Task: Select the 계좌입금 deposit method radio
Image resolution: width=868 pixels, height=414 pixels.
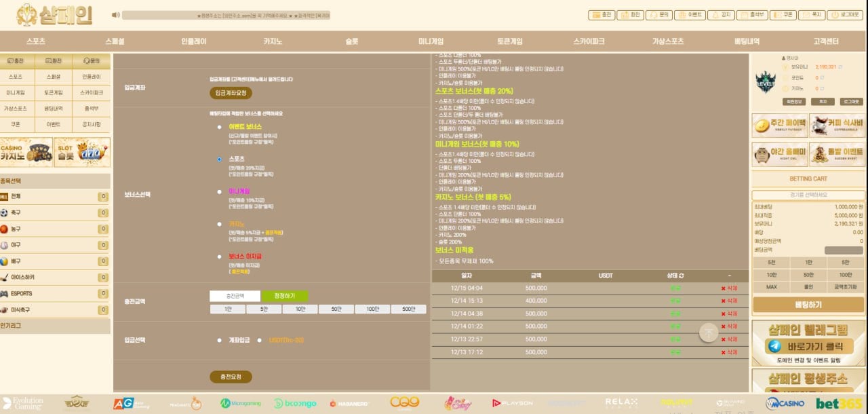Action: click(x=219, y=340)
